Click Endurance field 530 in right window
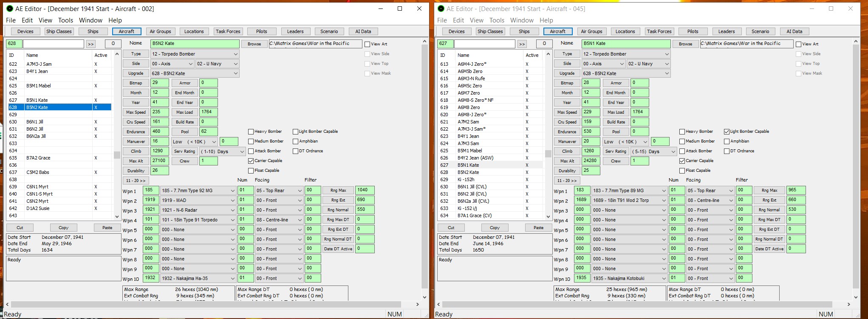 (591, 132)
